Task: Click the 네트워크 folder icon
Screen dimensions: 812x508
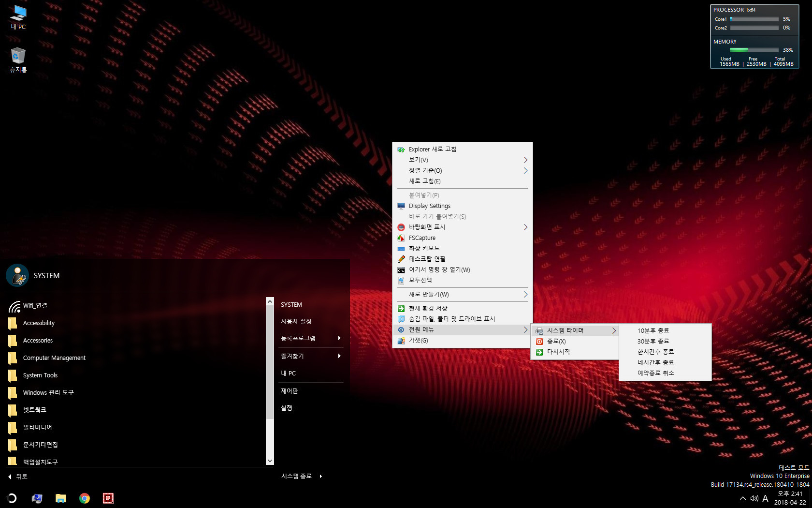Action: point(13,410)
